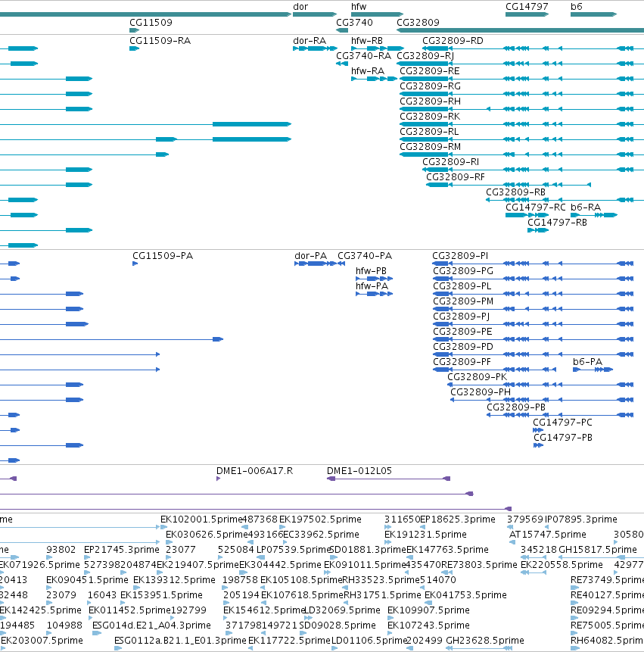Open transcript label CG14797-RC

[536, 207]
